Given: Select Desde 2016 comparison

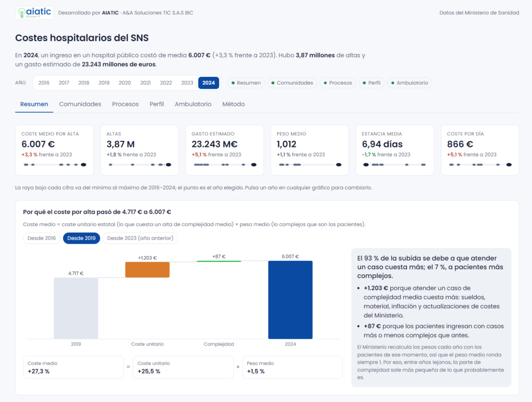Looking at the screenshot, I should click(x=42, y=238).
